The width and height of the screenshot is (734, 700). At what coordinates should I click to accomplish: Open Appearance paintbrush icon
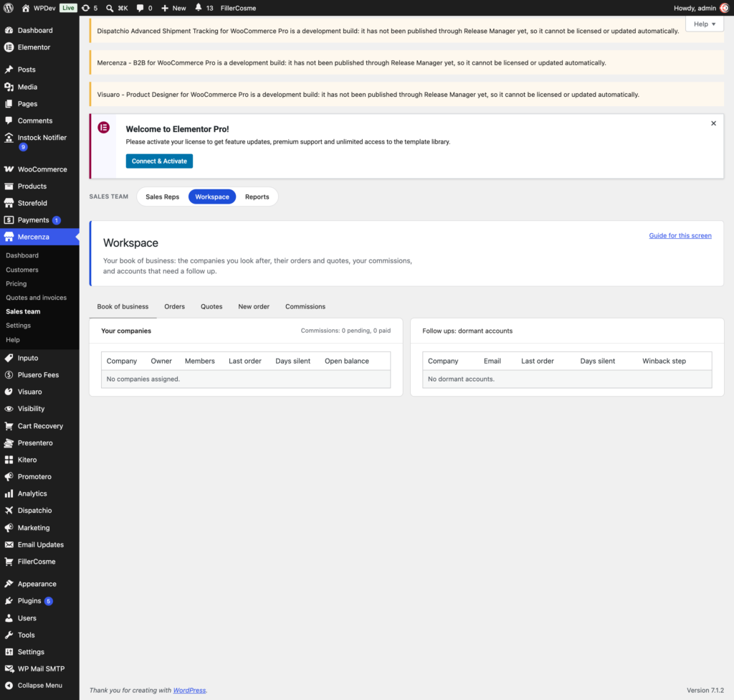coord(9,584)
